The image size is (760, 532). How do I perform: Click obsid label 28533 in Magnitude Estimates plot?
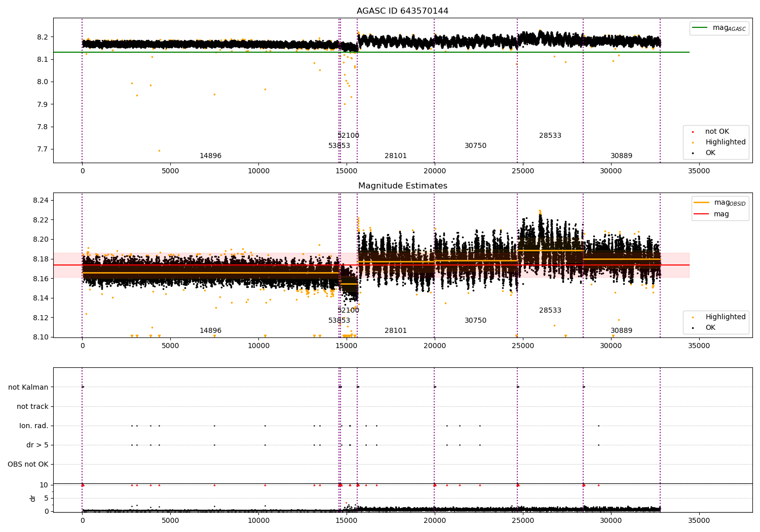click(550, 311)
